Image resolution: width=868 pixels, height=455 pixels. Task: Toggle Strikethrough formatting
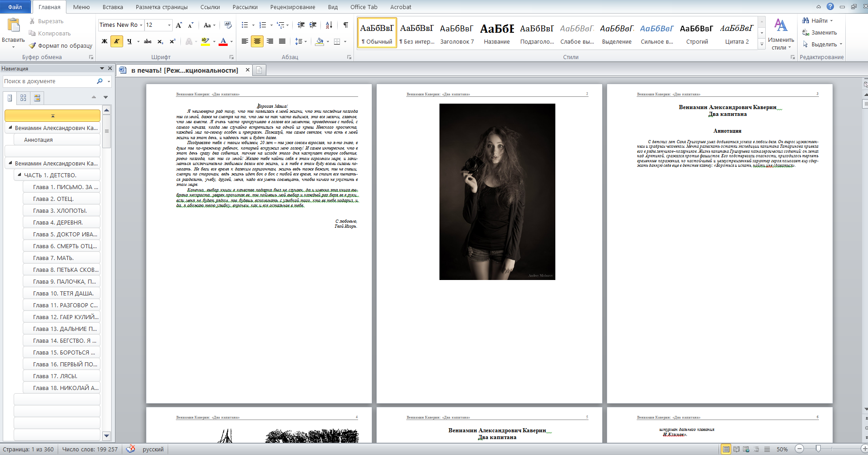tap(148, 41)
